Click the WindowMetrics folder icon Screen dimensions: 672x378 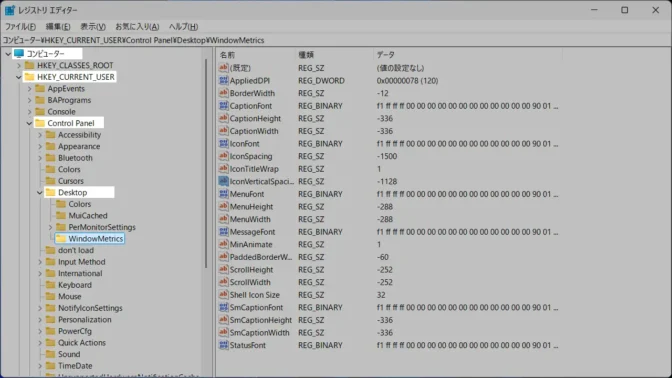pyautogui.click(x=61, y=238)
